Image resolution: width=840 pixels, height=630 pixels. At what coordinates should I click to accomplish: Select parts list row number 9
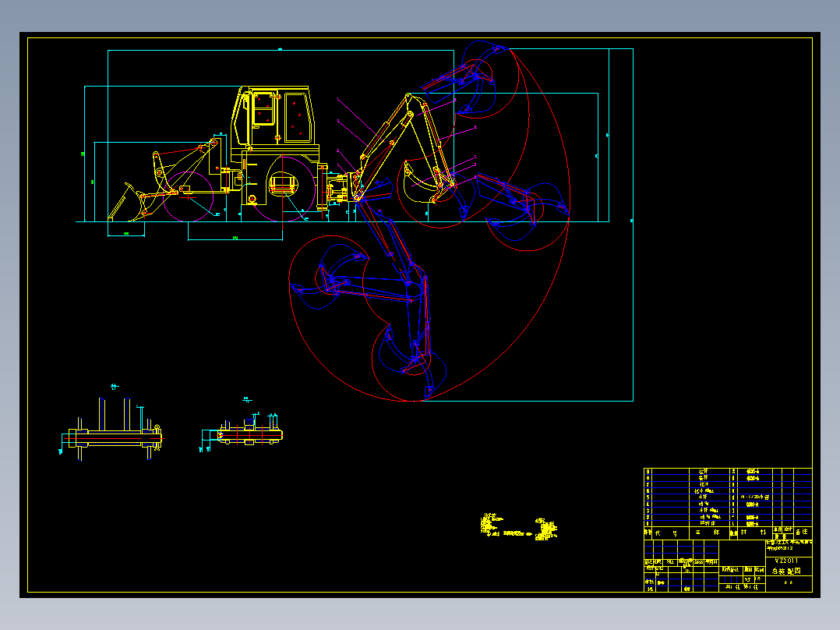click(728, 471)
